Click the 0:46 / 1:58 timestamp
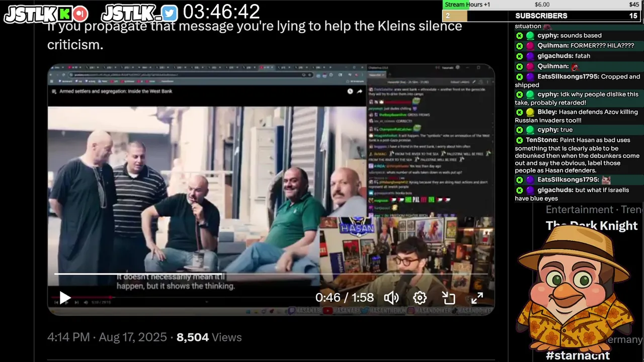The width and height of the screenshot is (644, 362). click(x=345, y=298)
